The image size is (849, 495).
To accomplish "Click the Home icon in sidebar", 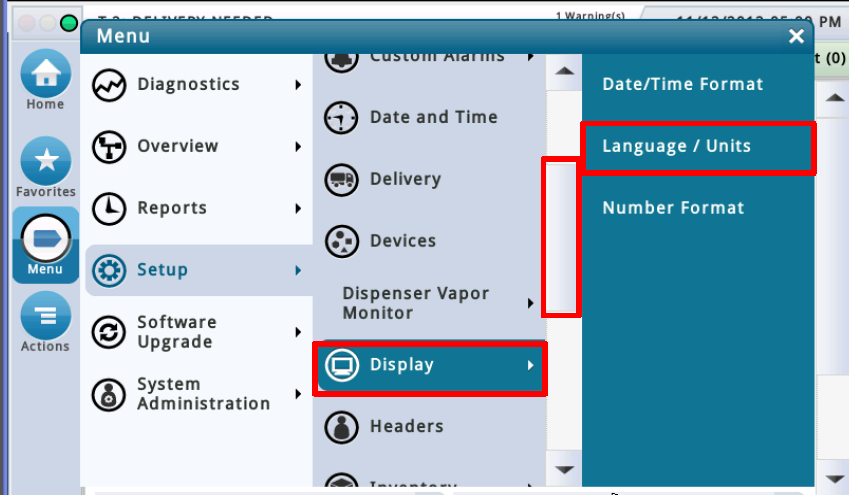I will pyautogui.click(x=45, y=74).
